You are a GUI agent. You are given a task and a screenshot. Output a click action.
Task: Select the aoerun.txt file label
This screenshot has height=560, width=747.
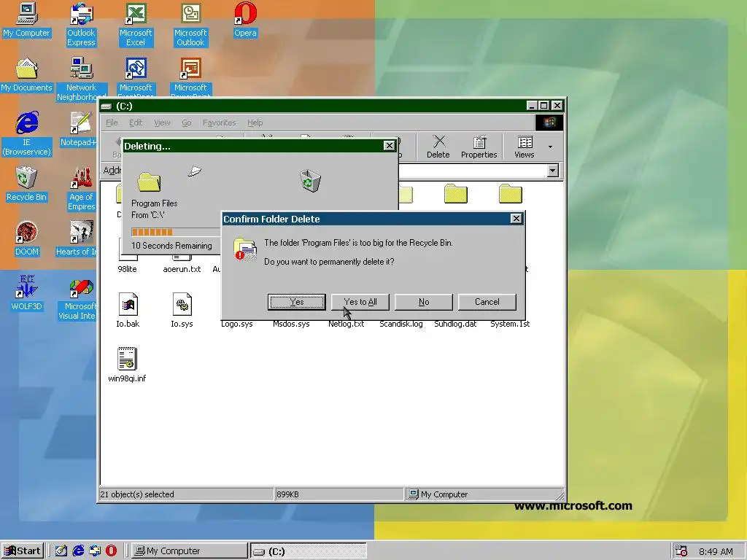click(182, 269)
